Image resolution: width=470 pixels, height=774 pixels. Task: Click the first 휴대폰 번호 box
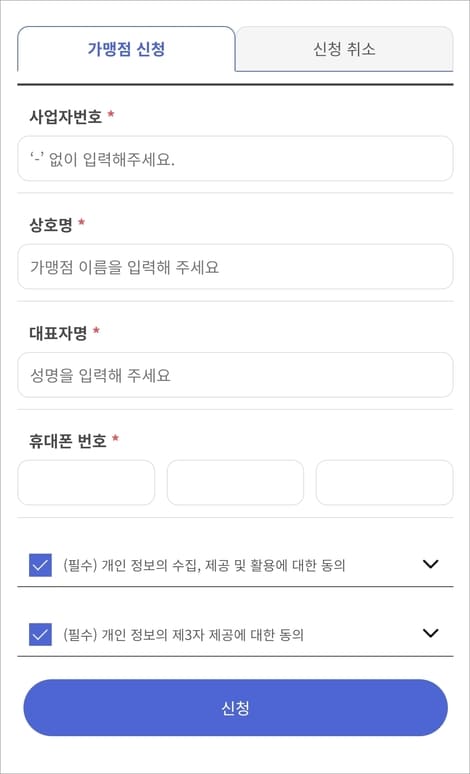tap(86, 483)
